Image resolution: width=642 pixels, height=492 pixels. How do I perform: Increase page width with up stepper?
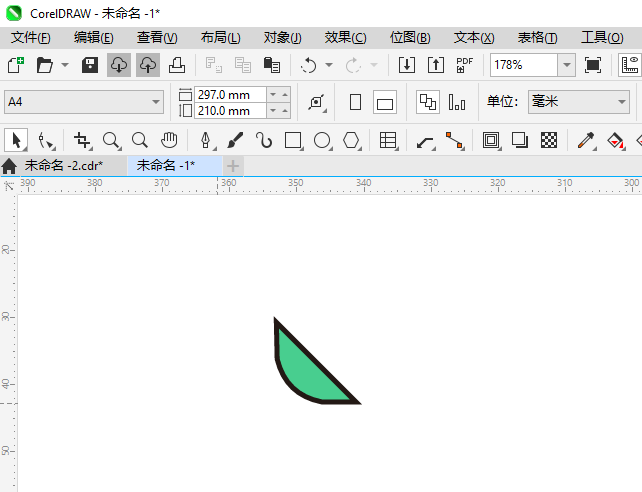(x=285, y=95)
